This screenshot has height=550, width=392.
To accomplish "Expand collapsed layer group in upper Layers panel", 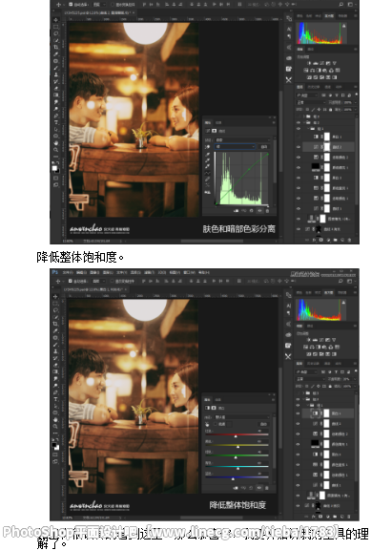I will pyautogui.click(x=303, y=116).
